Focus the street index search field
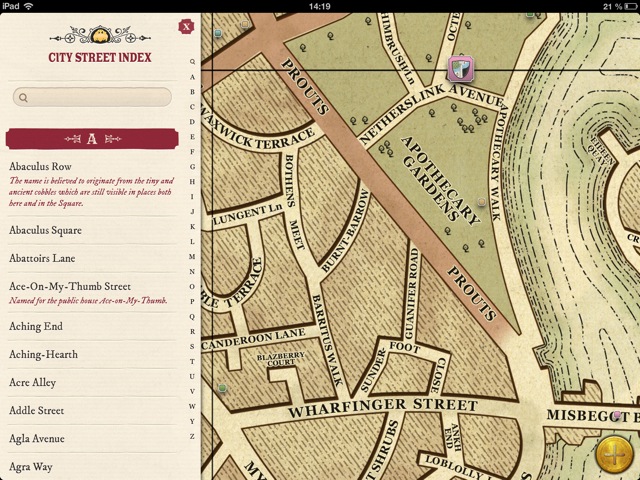The width and height of the screenshot is (640, 480). 92,98
